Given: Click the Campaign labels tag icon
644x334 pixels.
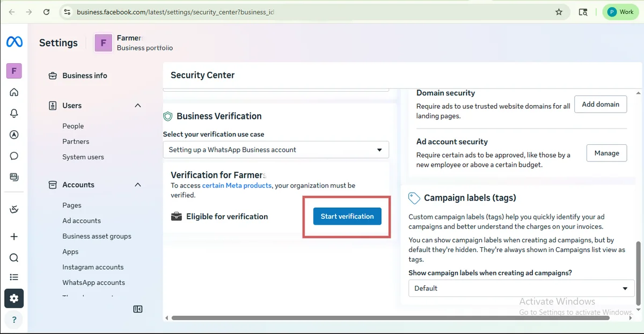Looking at the screenshot, I should click(414, 198).
